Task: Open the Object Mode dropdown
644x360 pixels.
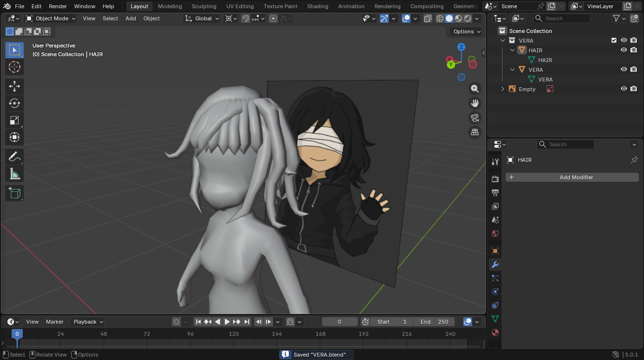Action: tap(50, 18)
